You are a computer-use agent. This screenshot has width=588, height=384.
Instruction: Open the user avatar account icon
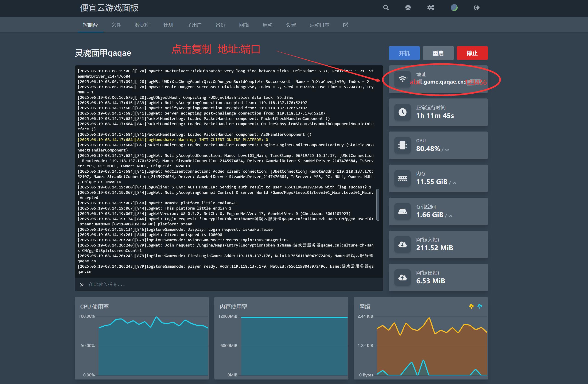point(454,8)
